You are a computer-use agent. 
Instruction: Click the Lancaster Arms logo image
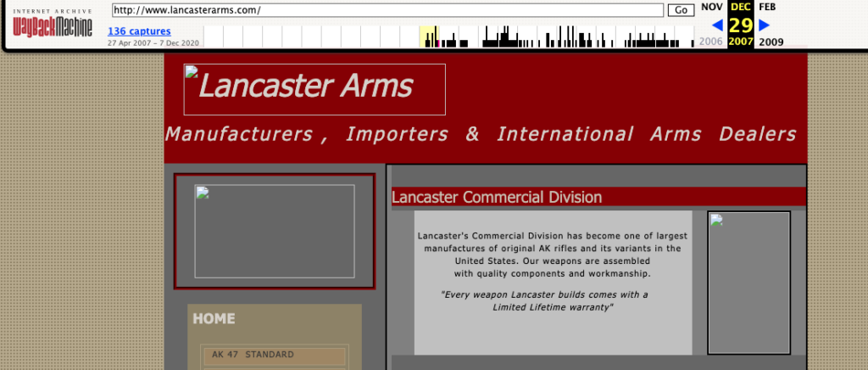314,89
